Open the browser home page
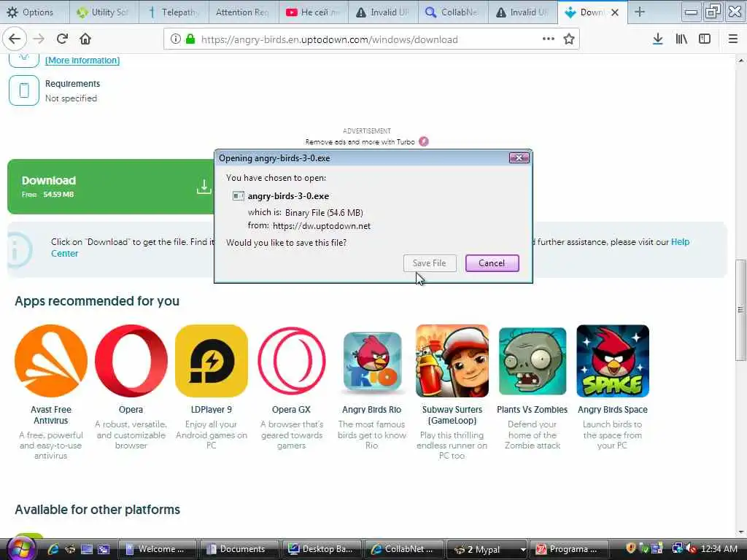This screenshot has height=560, width=747. coord(85,39)
